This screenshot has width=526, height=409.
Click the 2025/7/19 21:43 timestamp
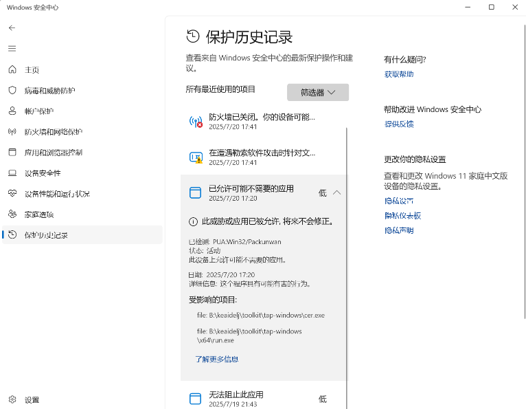click(233, 404)
